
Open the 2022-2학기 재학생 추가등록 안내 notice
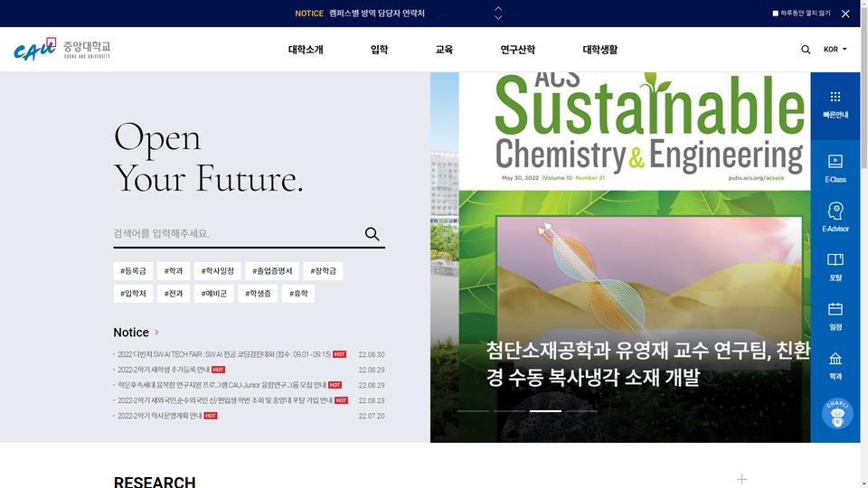[x=164, y=370]
